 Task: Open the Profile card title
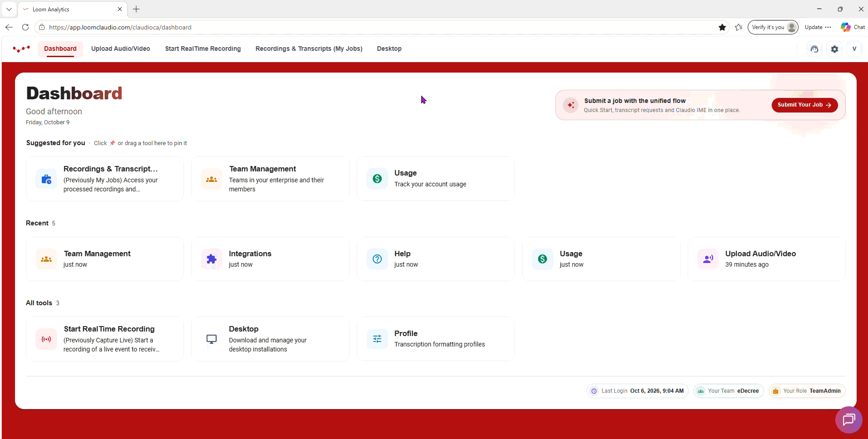coord(406,333)
